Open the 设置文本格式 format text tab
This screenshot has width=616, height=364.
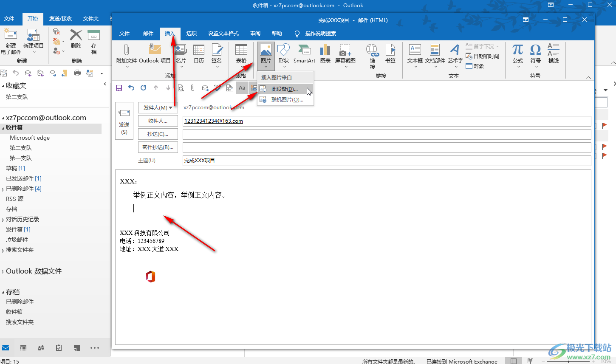pyautogui.click(x=223, y=34)
